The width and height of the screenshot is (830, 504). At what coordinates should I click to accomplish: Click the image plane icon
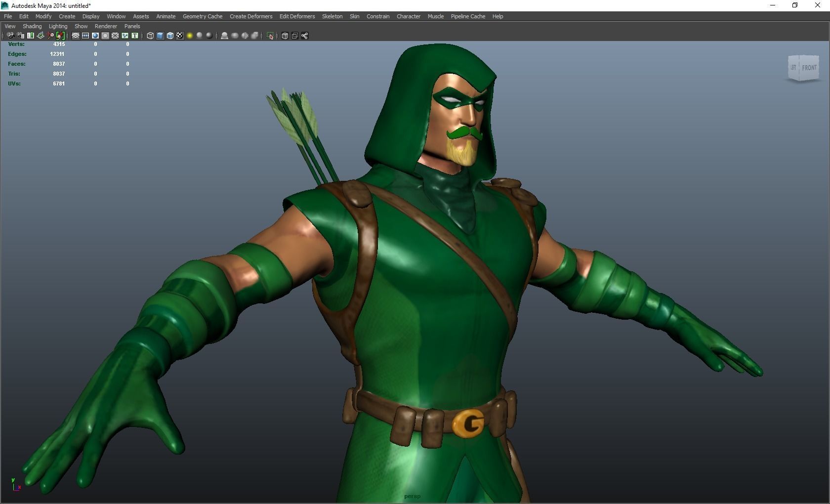40,36
